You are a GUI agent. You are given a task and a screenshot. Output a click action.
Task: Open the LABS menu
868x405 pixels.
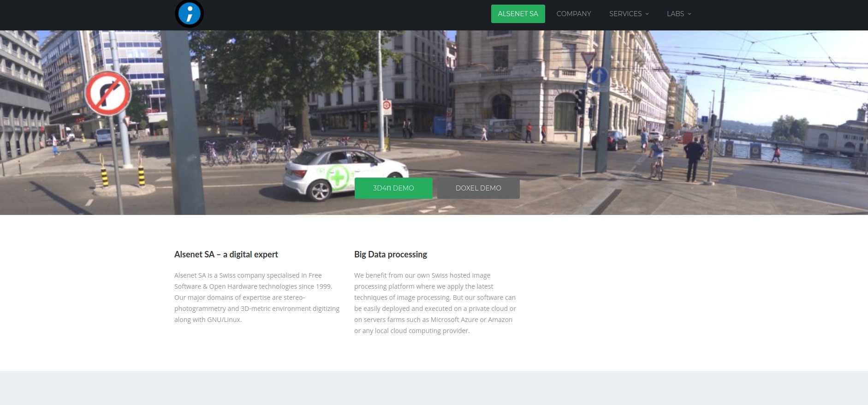point(675,14)
